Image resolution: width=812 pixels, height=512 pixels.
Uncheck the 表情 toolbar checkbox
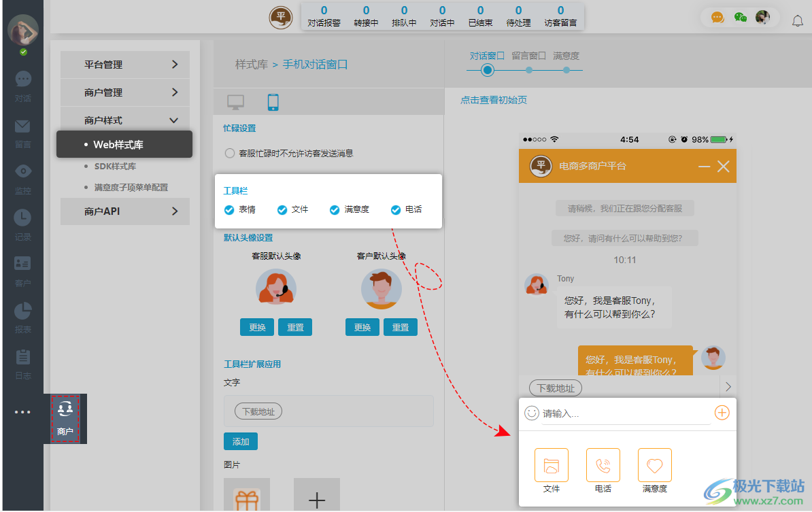tap(229, 209)
